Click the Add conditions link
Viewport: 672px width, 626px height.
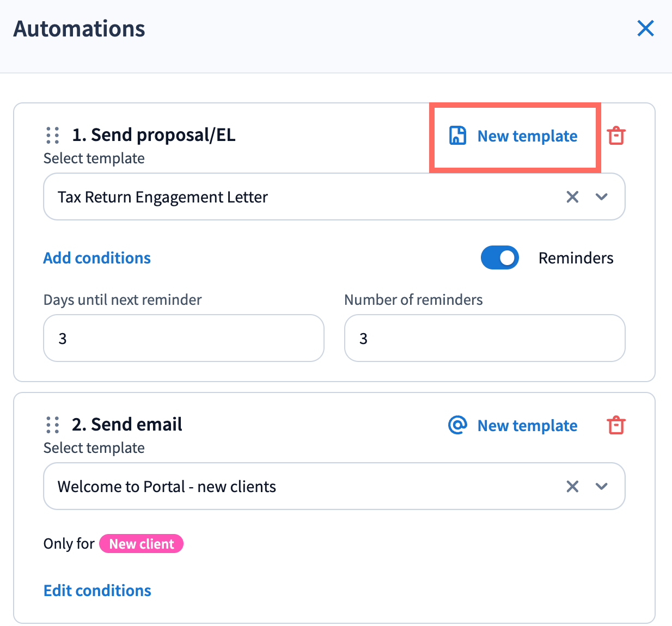[97, 258]
